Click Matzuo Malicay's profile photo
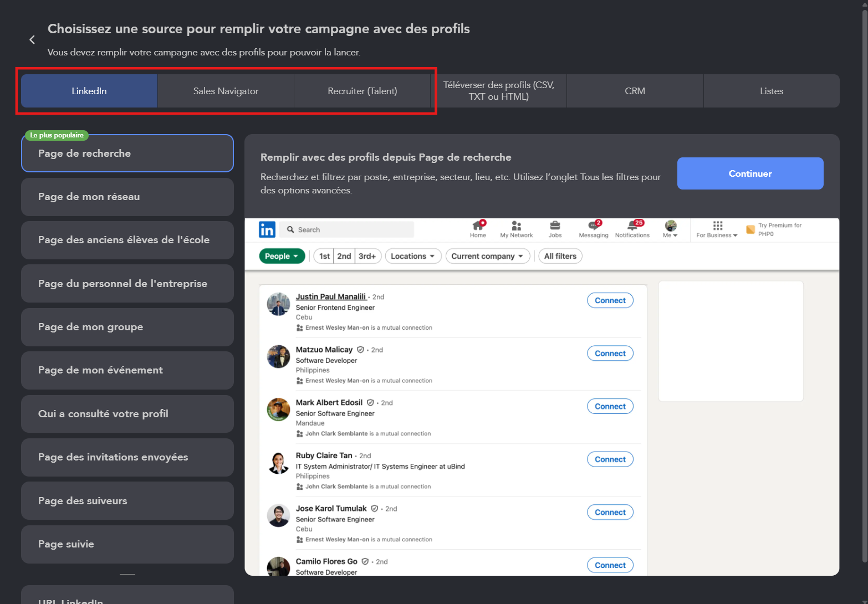 point(278,357)
